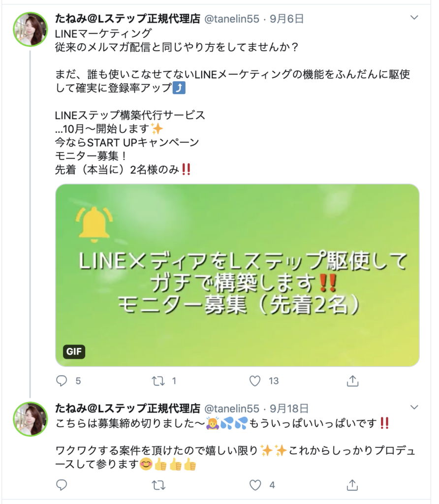This screenshot has height=504, width=439.
Task: Expand menu chevron on September 18 tweet
Action: (x=414, y=408)
